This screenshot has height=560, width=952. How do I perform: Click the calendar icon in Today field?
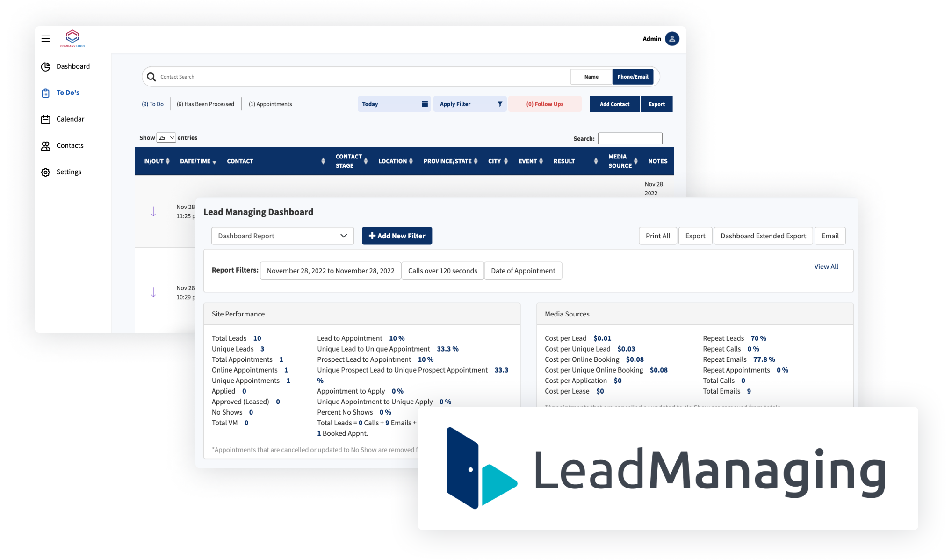425,104
